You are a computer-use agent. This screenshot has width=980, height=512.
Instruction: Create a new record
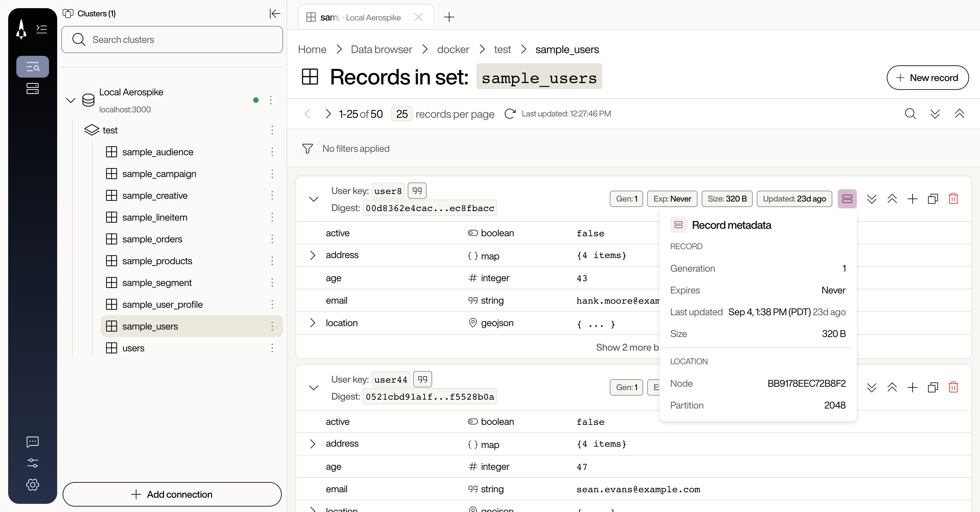click(x=928, y=78)
